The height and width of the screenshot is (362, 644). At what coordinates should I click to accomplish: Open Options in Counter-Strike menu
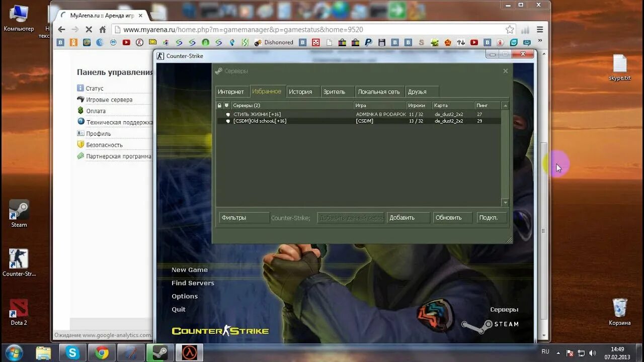[185, 296]
